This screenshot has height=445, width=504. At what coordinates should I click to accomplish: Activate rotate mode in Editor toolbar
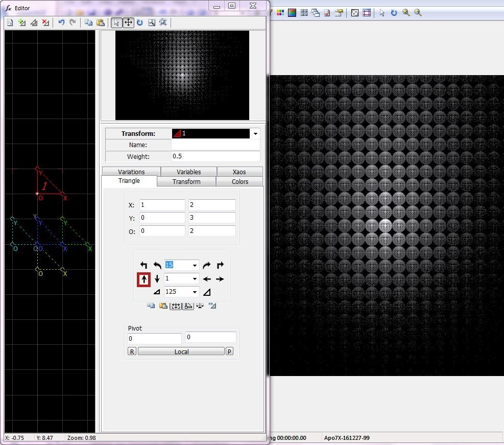140,22
